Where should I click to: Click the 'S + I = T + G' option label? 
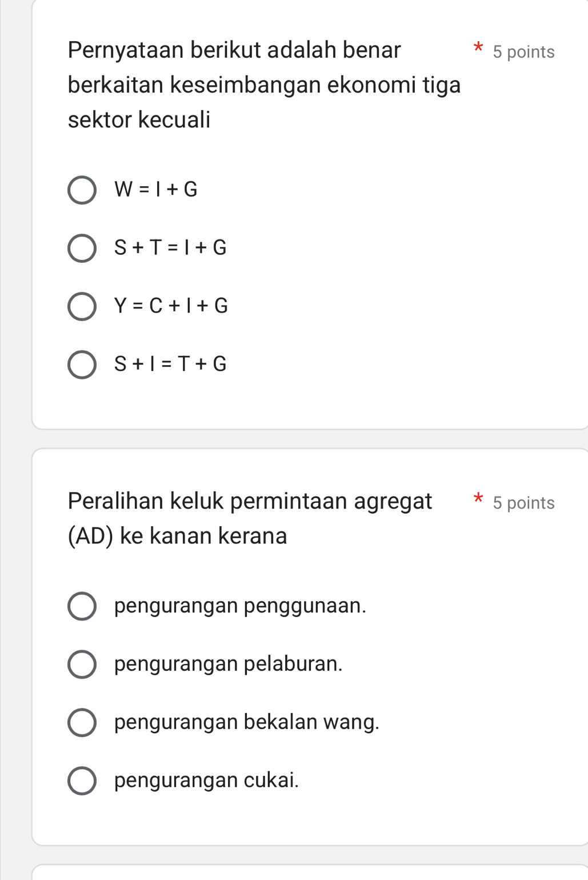click(170, 364)
